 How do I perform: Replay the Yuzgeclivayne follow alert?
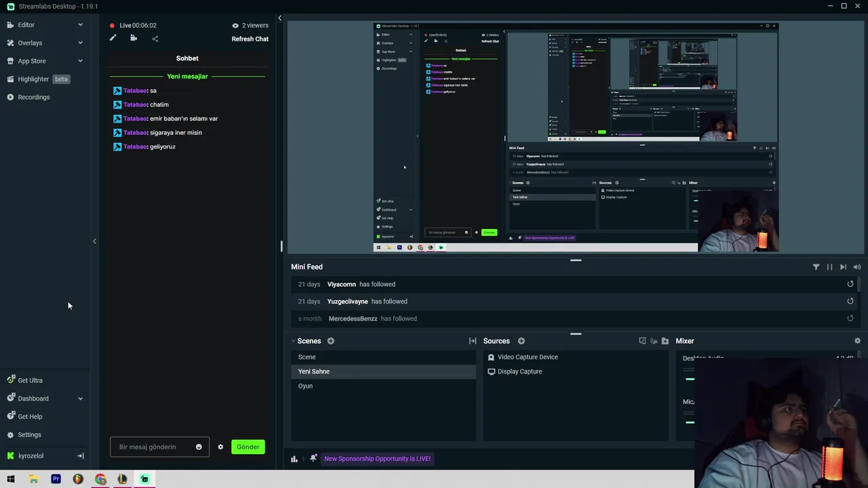point(850,301)
